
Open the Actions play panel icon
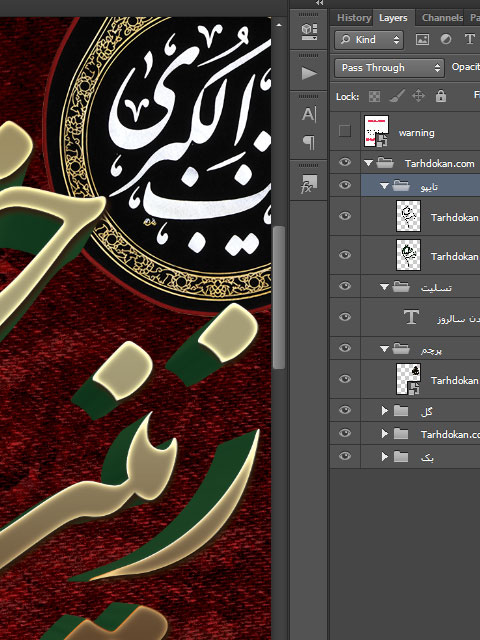(309, 73)
